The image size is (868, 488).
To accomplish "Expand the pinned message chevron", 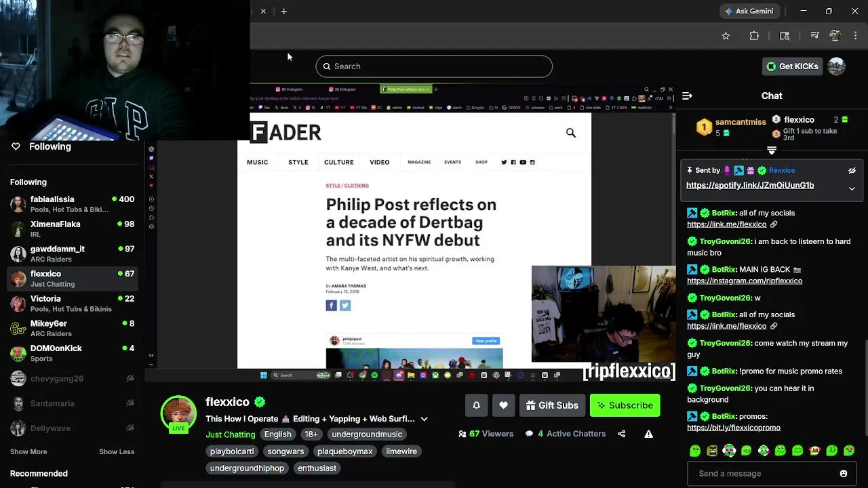I will click(852, 188).
